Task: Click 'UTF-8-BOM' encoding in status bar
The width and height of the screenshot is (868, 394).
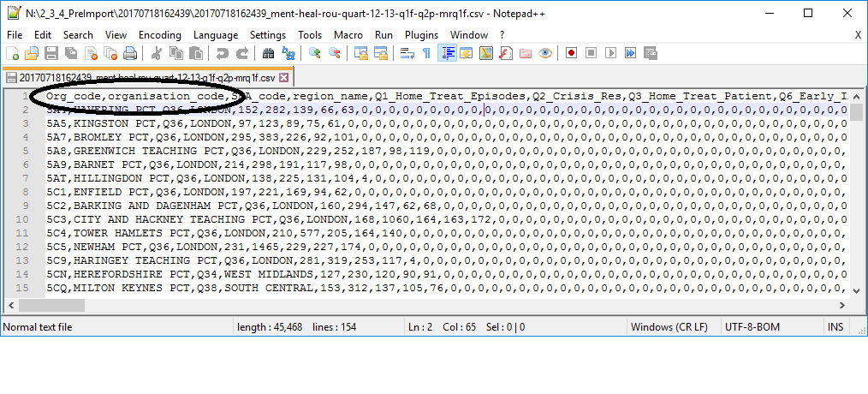Action: point(752,327)
